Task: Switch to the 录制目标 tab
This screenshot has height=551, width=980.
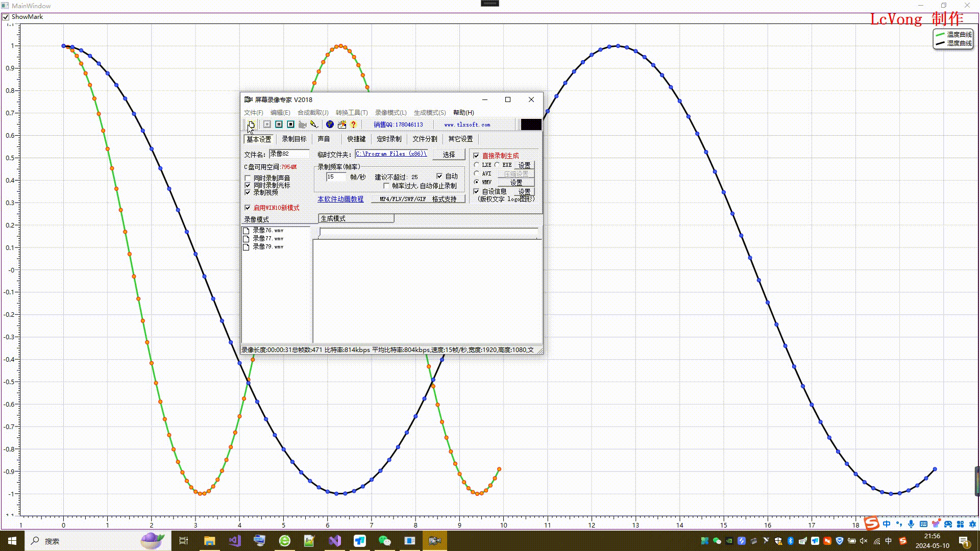Action: tap(294, 139)
